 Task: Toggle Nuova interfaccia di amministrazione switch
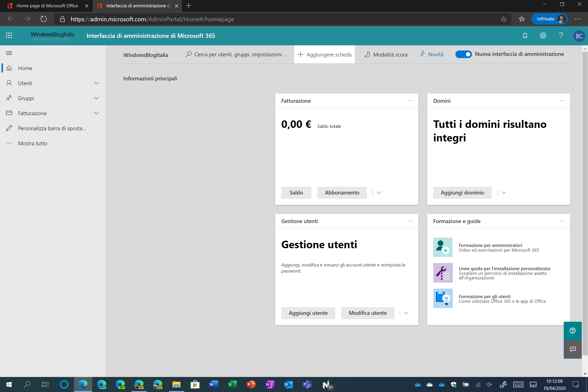(x=463, y=54)
